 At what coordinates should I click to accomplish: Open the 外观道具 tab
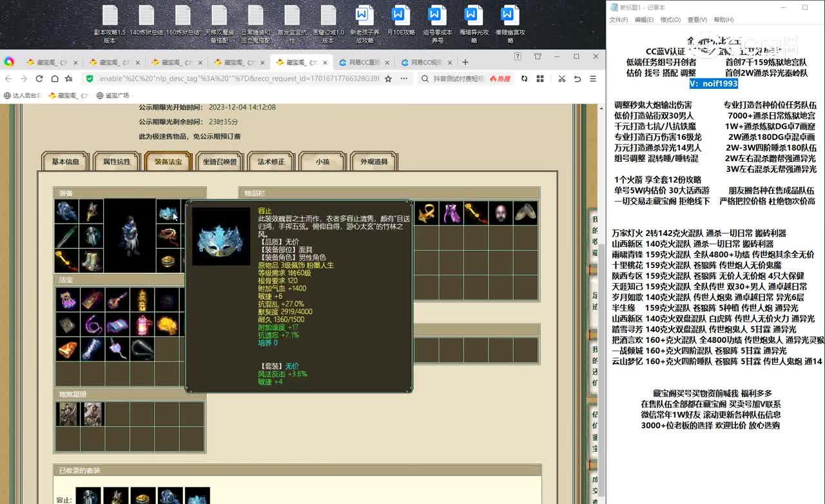click(374, 162)
